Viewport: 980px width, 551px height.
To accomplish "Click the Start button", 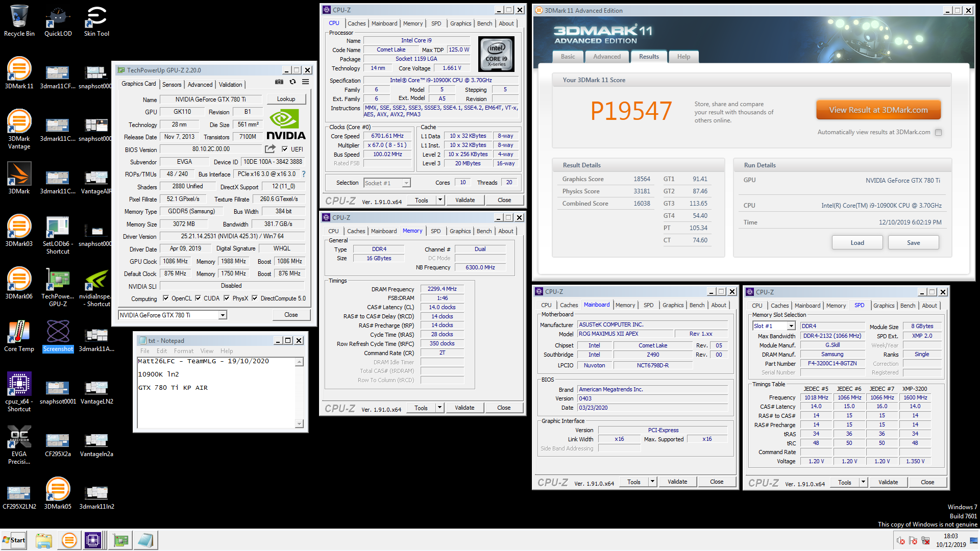I will pyautogui.click(x=14, y=540).
